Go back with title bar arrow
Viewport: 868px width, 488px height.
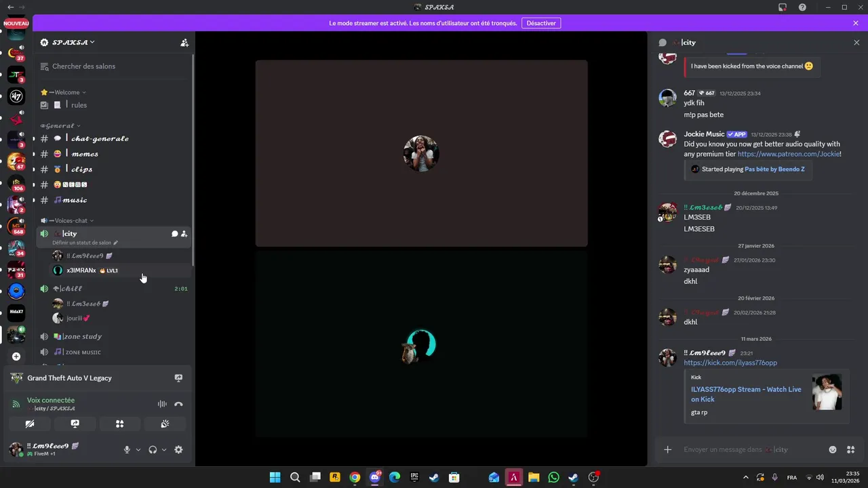[x=10, y=7]
